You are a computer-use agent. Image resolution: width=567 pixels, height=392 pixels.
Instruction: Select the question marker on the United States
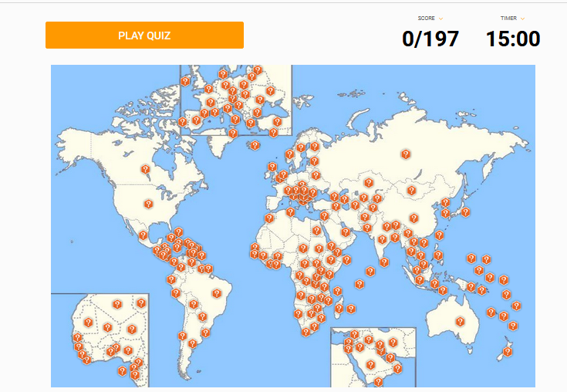(x=148, y=204)
